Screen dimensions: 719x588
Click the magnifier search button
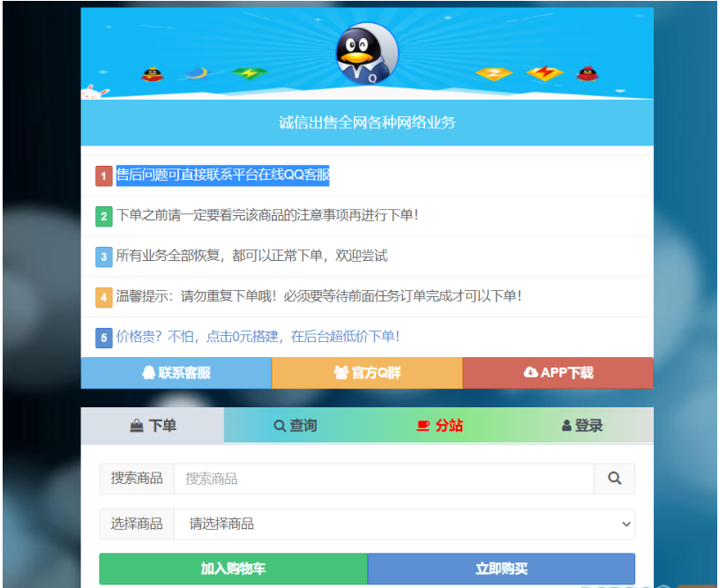tap(614, 479)
